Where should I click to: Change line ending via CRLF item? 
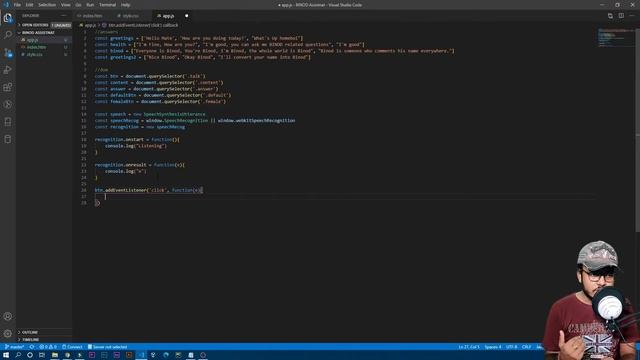527,347
